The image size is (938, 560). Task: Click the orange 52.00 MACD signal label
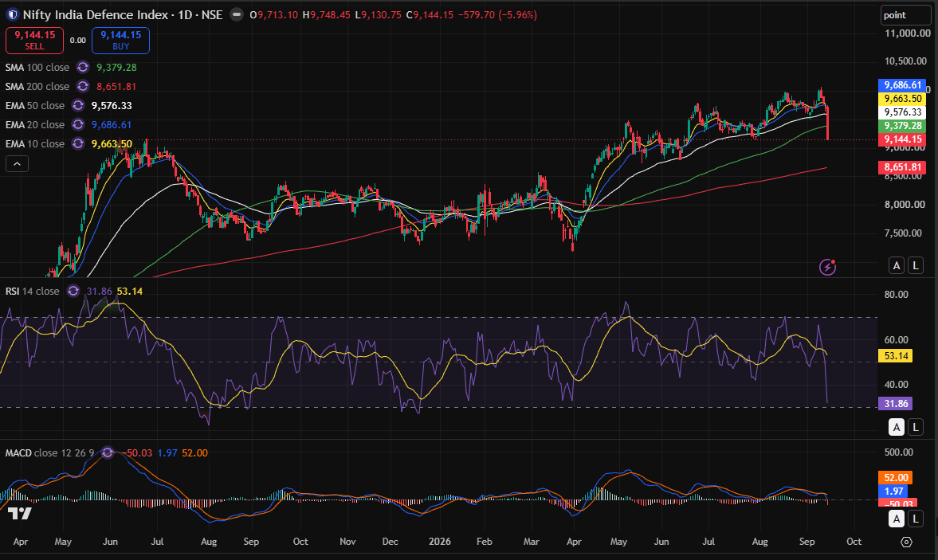click(x=895, y=477)
